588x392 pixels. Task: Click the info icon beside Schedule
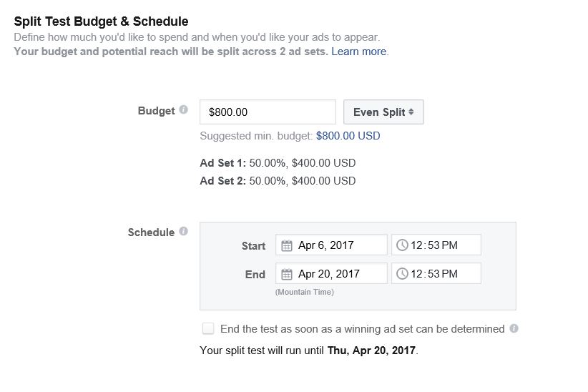[183, 231]
